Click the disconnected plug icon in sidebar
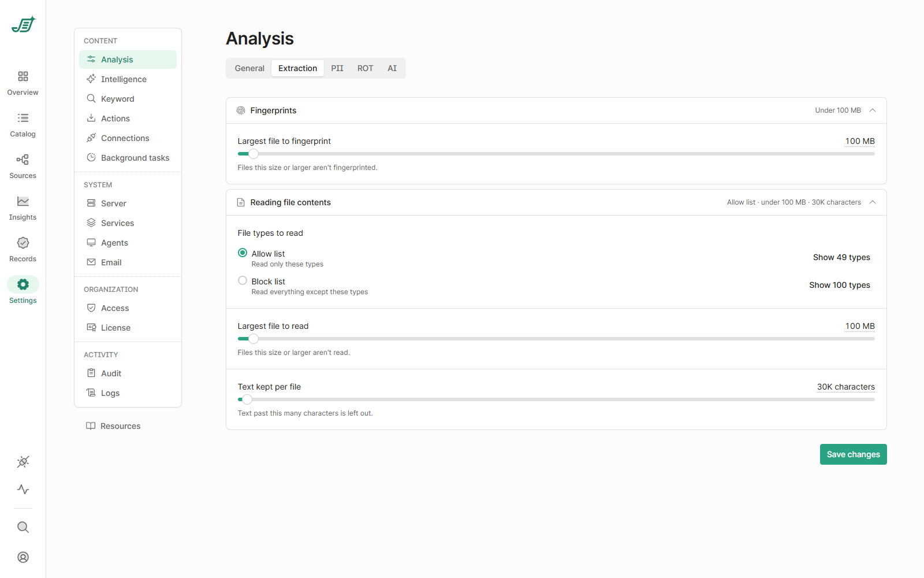Viewport: 924px width, 578px height. tap(23, 462)
